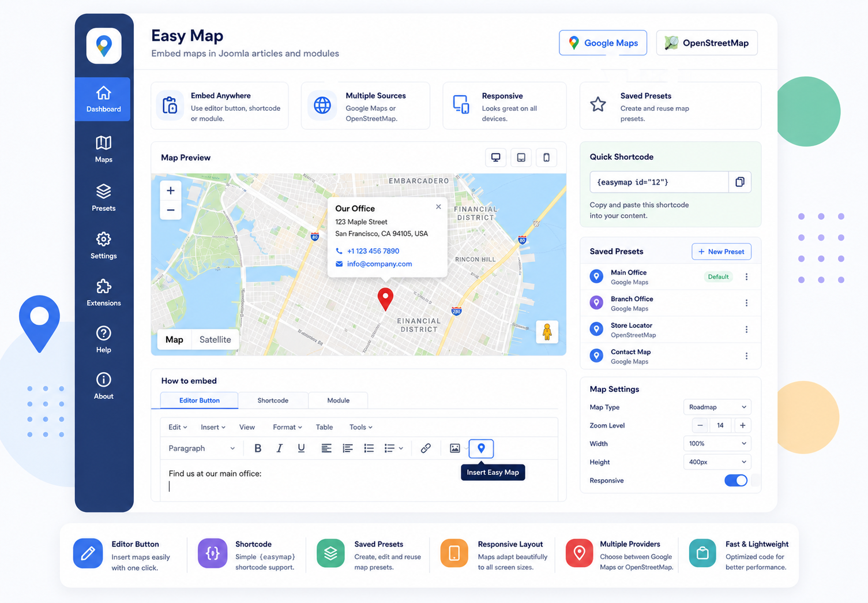Expand the list style dropdown arrow
The width and height of the screenshot is (868, 603).
(x=401, y=448)
